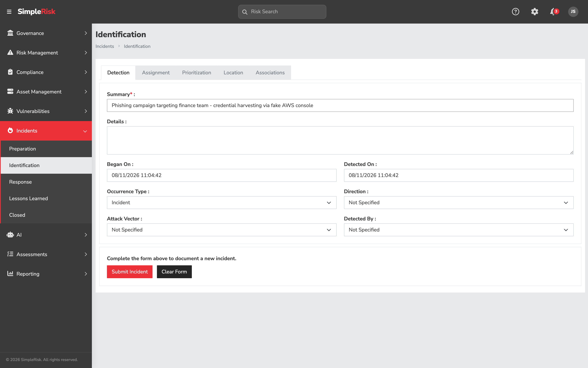Click the Detected On date field

[458, 175]
